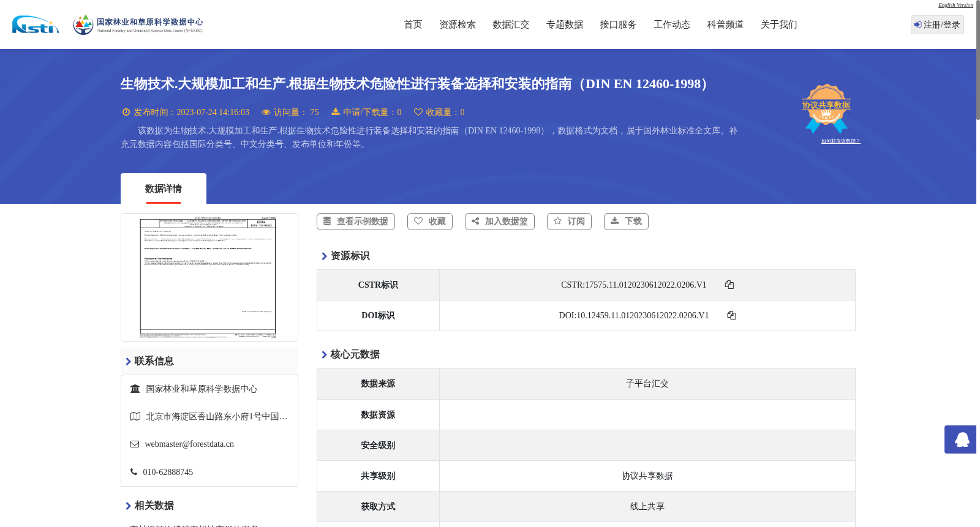Open the 工作动态 menu
The image size is (980, 527).
point(672,24)
